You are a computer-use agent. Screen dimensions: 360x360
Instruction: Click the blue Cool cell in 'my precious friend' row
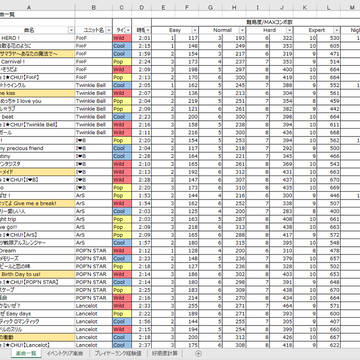click(122, 148)
